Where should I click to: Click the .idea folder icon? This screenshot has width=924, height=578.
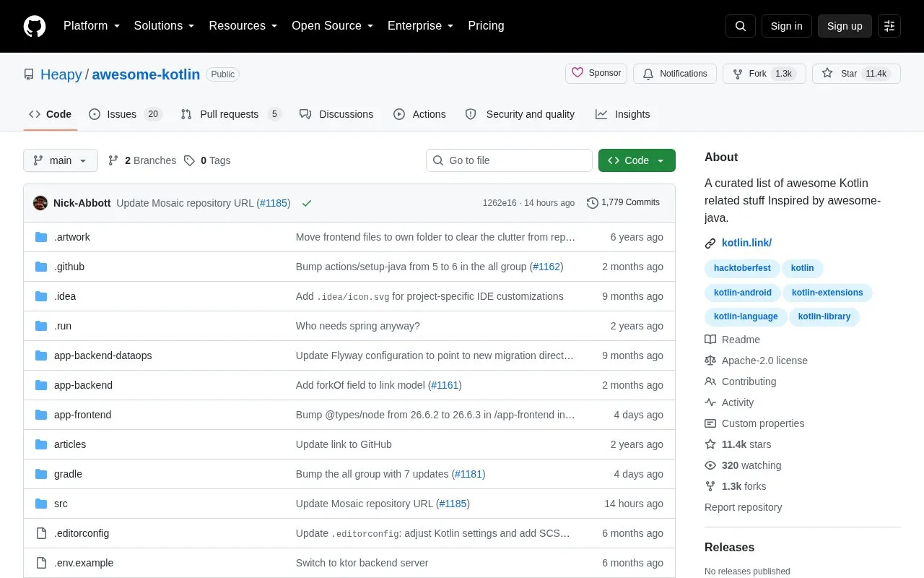coord(41,296)
